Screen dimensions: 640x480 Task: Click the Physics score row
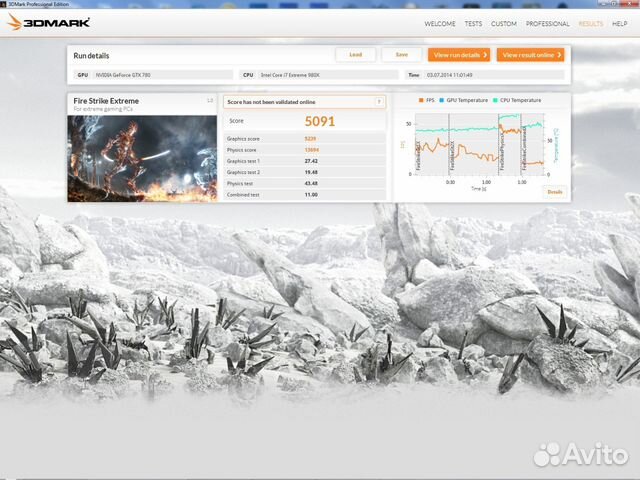tap(304, 150)
